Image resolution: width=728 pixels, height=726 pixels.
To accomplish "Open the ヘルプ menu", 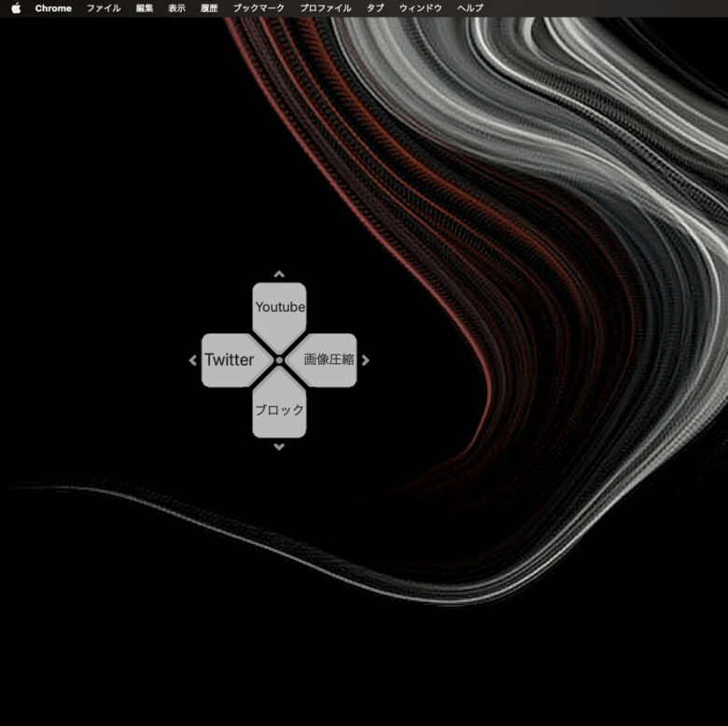I will coord(469,8).
